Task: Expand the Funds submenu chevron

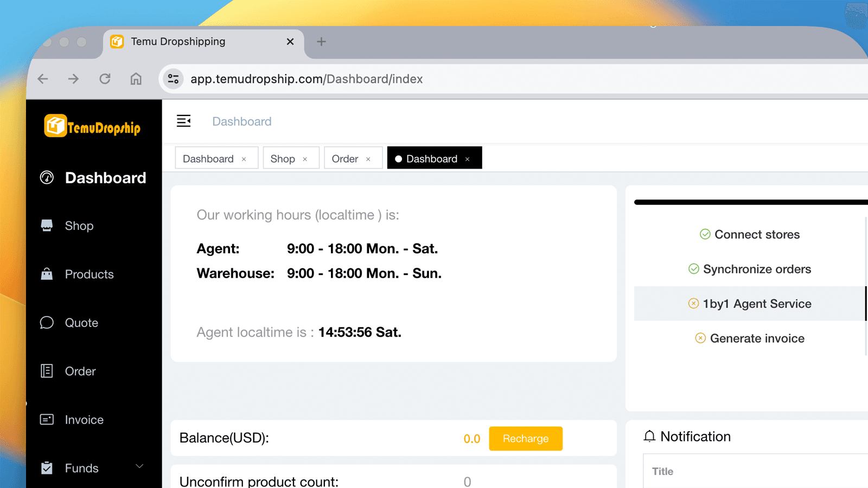Action: (x=139, y=467)
